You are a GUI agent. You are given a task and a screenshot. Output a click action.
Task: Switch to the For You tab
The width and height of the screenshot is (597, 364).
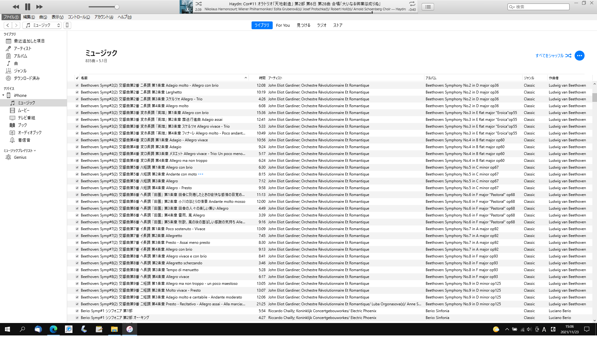[x=283, y=25]
